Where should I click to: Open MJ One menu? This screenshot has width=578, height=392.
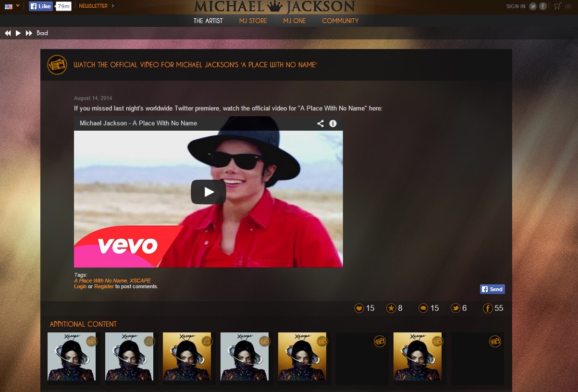tap(295, 21)
